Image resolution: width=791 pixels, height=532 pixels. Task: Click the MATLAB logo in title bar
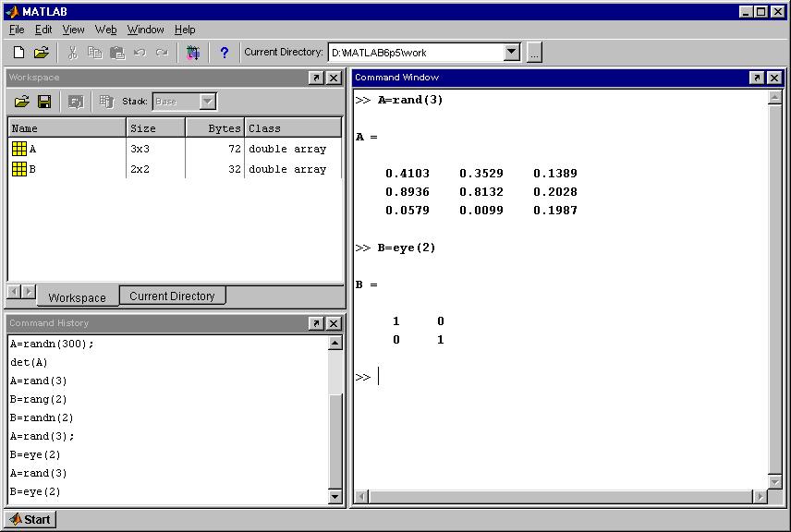pos(13,12)
